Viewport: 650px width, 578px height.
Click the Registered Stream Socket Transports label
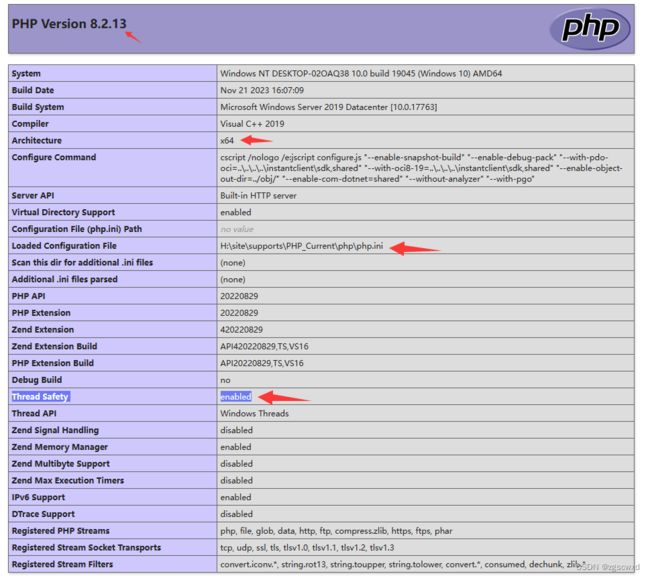86,547
